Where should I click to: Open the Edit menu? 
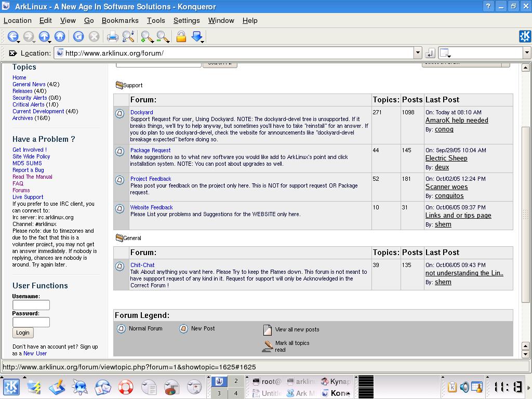[46, 20]
